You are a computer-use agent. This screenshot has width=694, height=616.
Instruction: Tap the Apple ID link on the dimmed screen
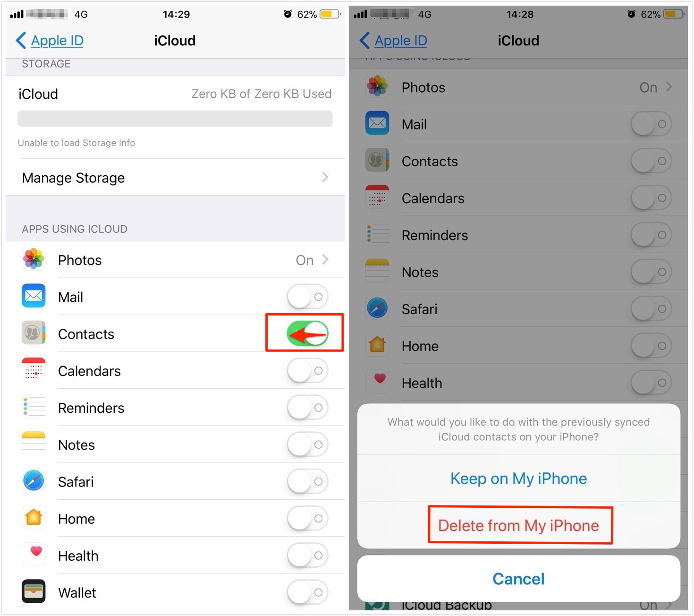point(401,41)
